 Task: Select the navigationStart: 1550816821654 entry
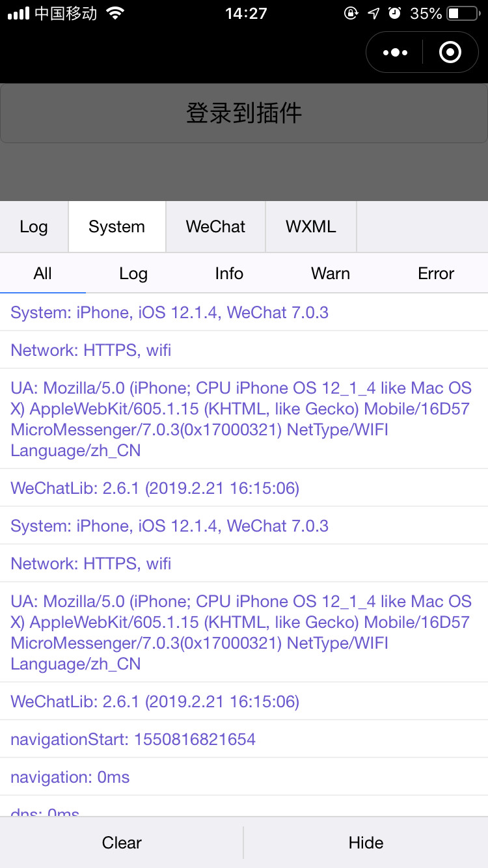(244, 739)
